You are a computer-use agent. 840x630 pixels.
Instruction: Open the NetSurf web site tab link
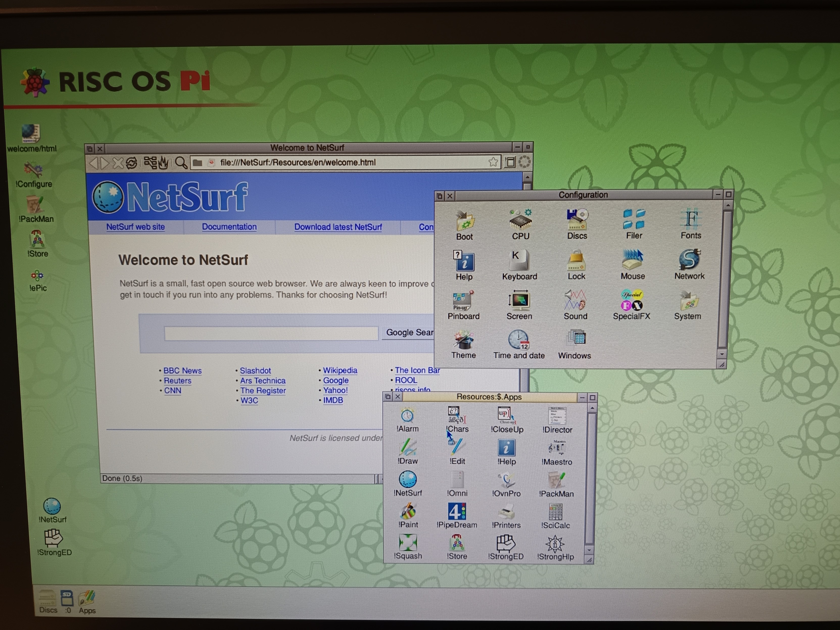click(x=135, y=227)
